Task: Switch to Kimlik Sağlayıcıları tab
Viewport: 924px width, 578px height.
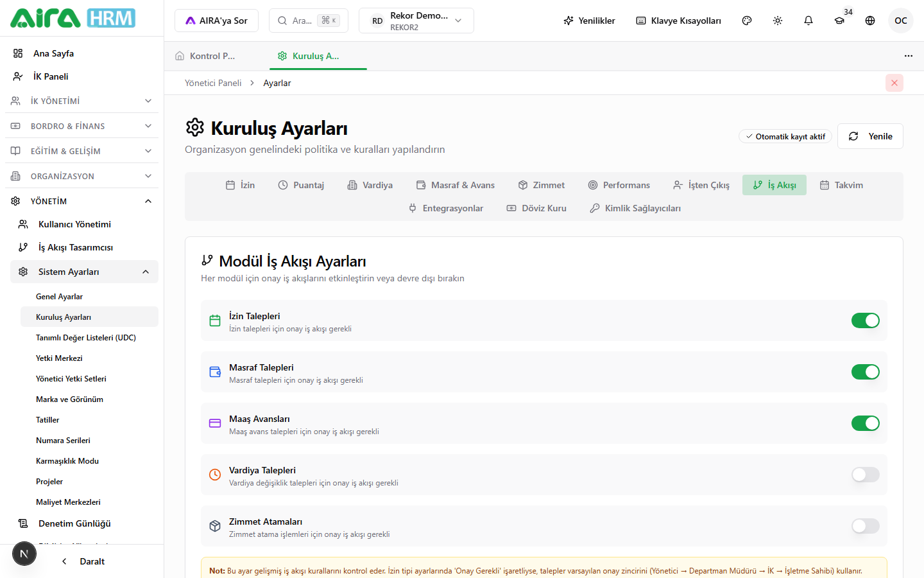Action: (x=635, y=208)
